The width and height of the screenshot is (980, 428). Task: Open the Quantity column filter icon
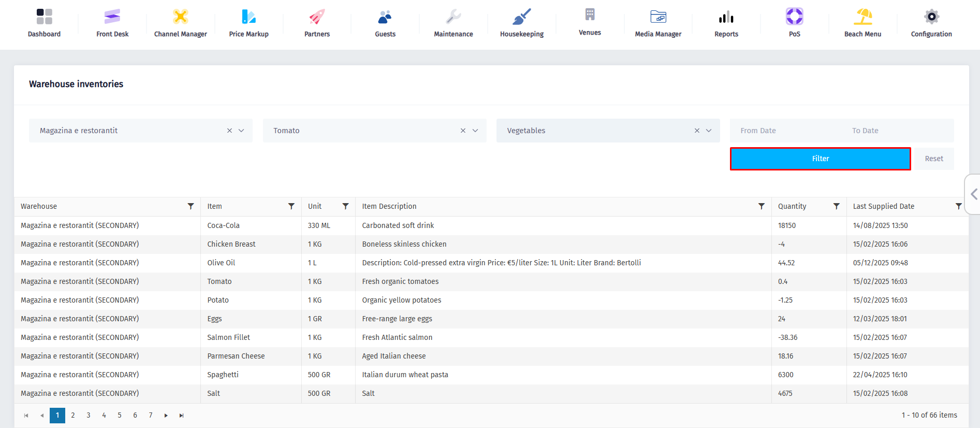point(836,206)
